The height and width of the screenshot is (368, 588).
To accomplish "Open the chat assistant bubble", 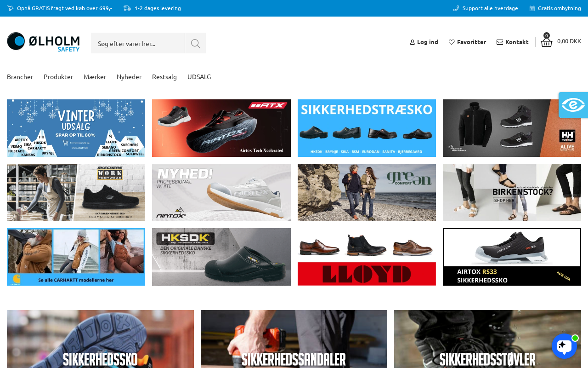I will tap(564, 346).
